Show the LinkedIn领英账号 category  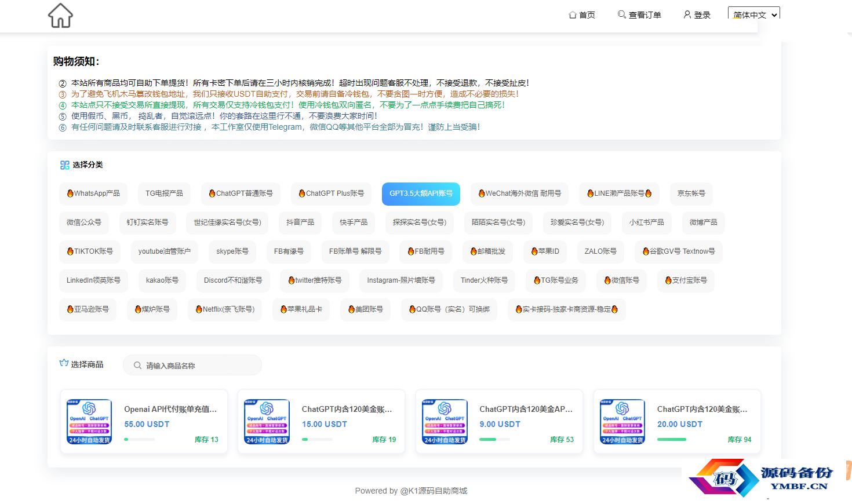93,280
